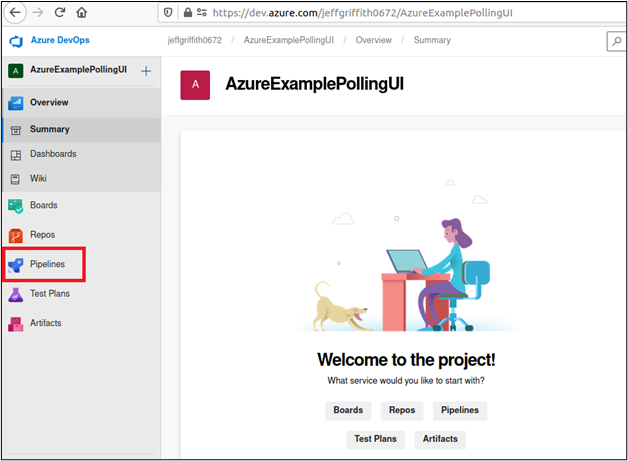The height and width of the screenshot is (461, 628).
Task: Select the Summary menu item
Action: tap(50, 129)
